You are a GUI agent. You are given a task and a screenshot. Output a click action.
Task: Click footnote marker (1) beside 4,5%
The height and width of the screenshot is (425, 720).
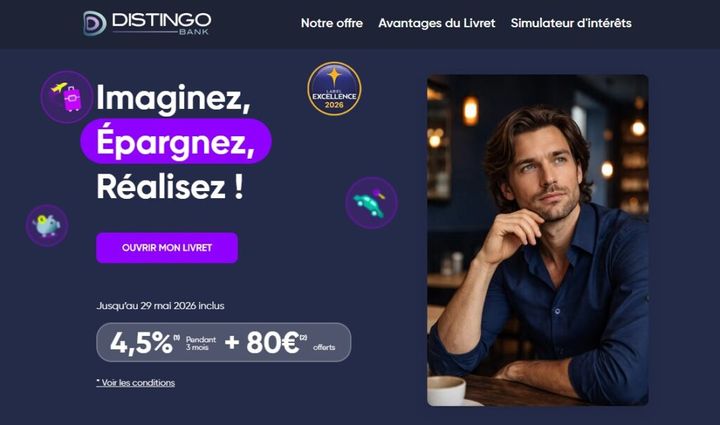(x=177, y=337)
